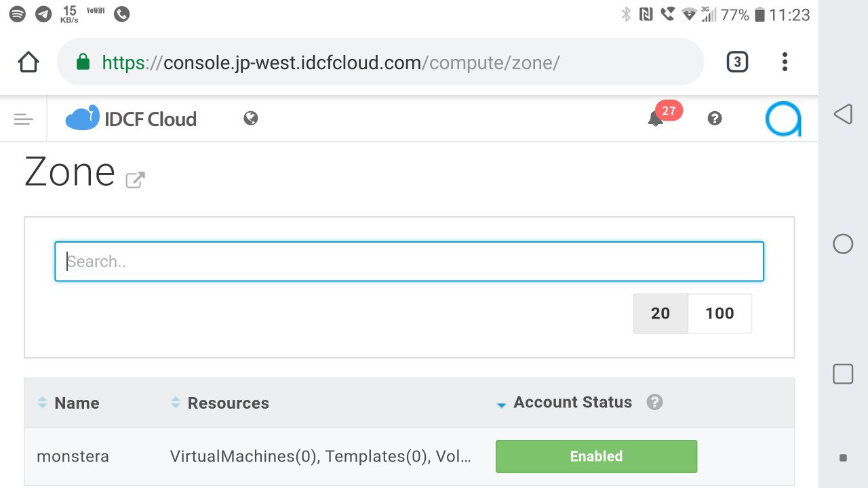The height and width of the screenshot is (488, 868).
Task: Open Chrome three-dot overflow menu
Action: [785, 62]
